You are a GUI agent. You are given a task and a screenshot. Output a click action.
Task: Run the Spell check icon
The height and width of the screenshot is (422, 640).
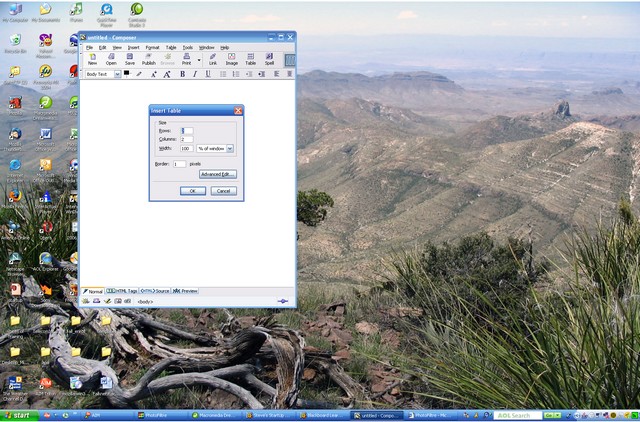point(269,59)
